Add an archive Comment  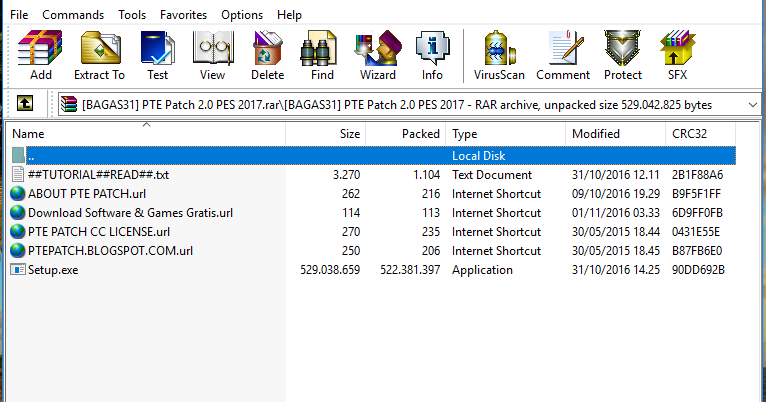coord(566,48)
